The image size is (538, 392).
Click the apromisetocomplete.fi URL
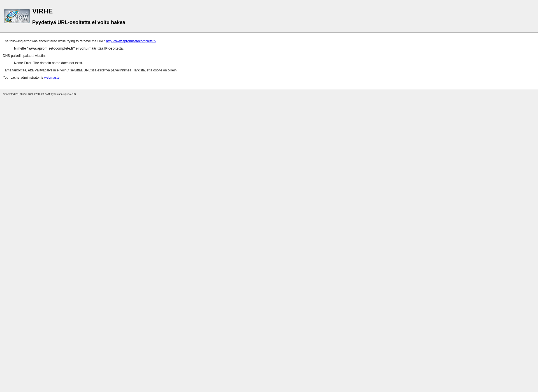point(131,41)
